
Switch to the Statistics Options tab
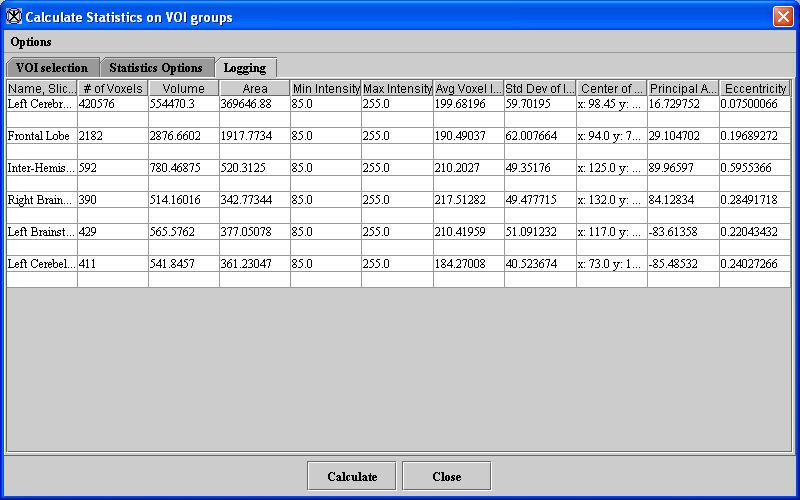(x=156, y=68)
